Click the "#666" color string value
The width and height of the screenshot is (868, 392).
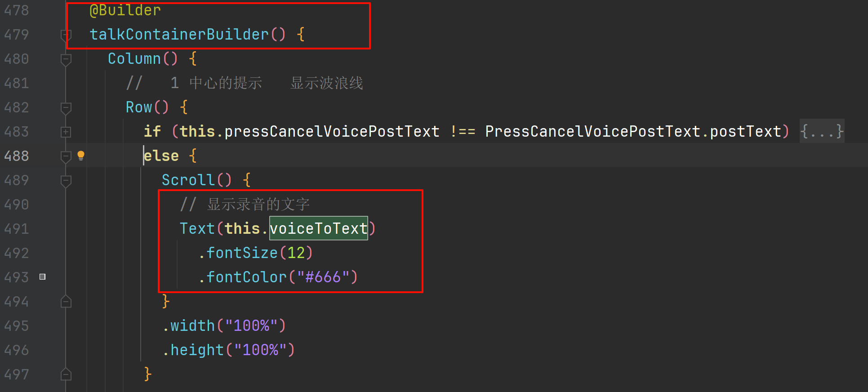tap(323, 277)
